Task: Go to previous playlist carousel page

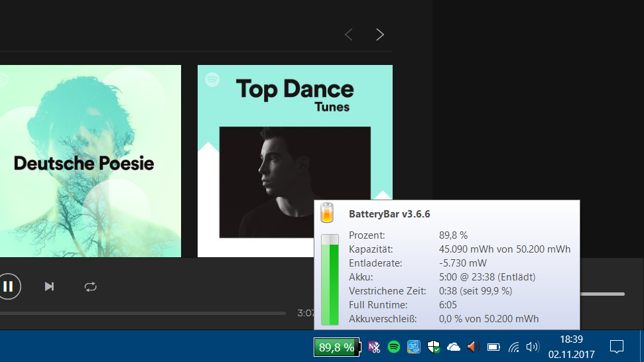Action: click(349, 34)
